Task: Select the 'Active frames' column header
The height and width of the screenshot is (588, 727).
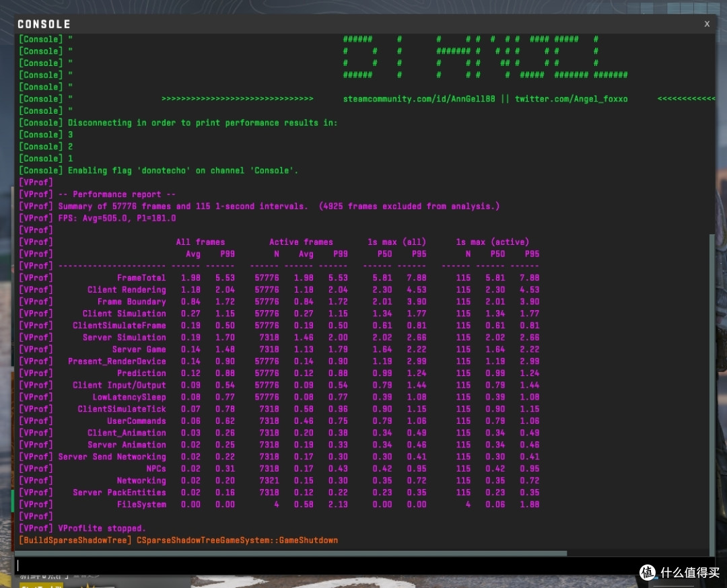Action: [x=301, y=242]
